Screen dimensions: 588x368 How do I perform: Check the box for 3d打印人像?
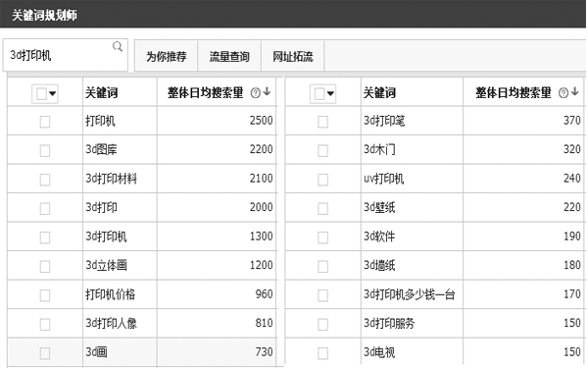[x=45, y=324]
